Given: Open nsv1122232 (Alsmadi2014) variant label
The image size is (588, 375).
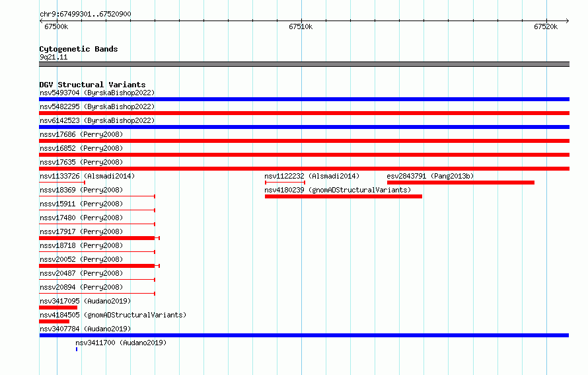Looking at the screenshot, I should click(312, 176).
